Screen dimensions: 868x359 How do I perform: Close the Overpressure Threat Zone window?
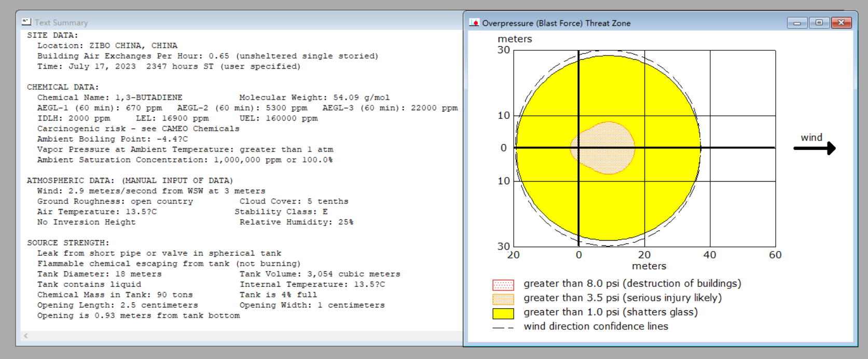842,23
